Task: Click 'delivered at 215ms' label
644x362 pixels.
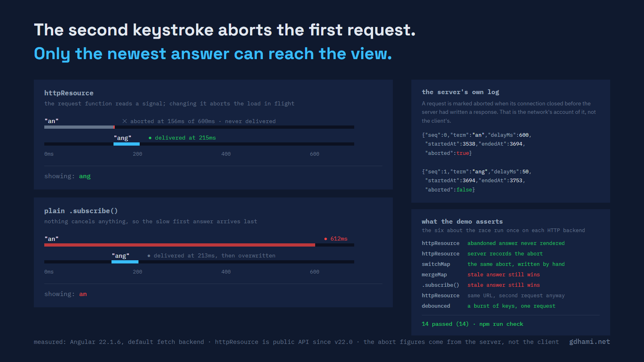Action: [x=185, y=138]
